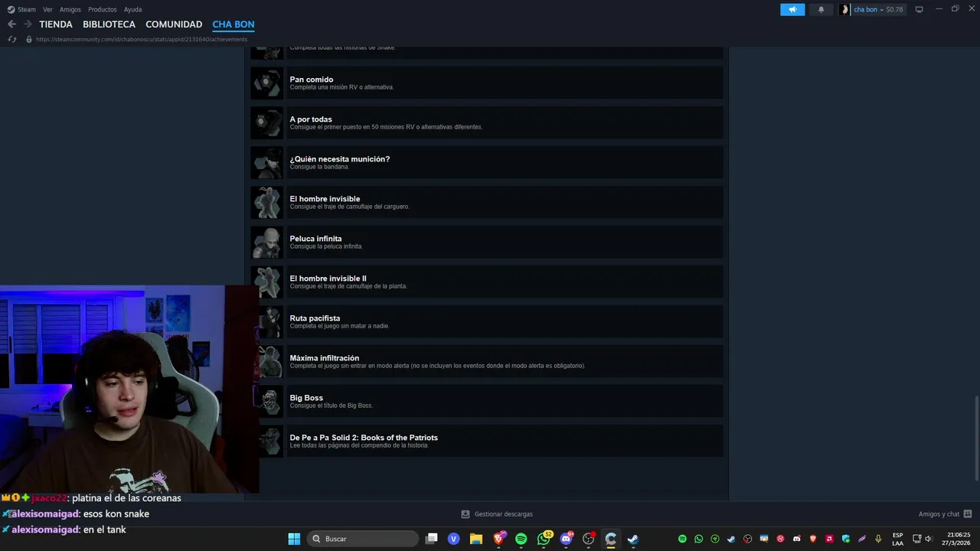
Task: Select the Pan comido achievement title
Action: pos(311,80)
